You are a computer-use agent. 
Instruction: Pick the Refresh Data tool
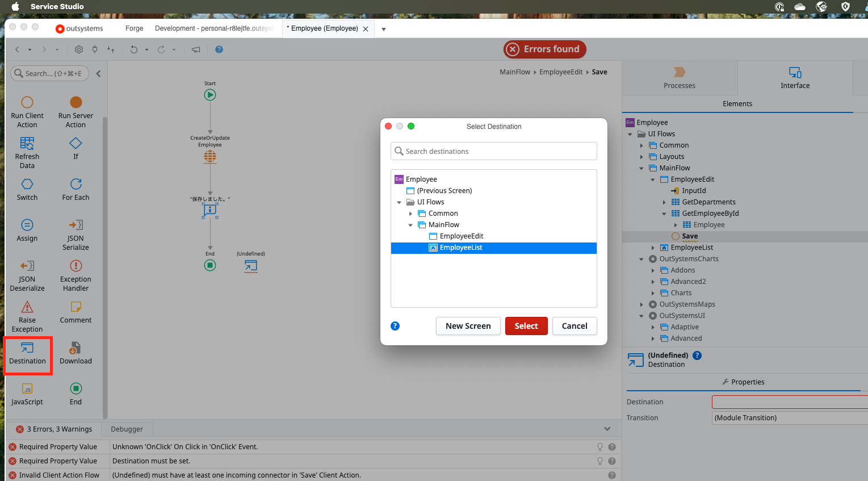[x=27, y=153]
